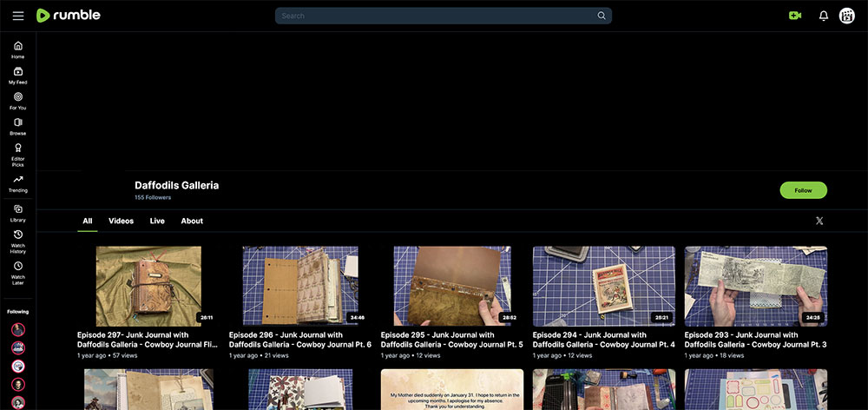The image size is (868, 410).
Task: Go to Home in sidebar
Action: [x=17, y=50]
